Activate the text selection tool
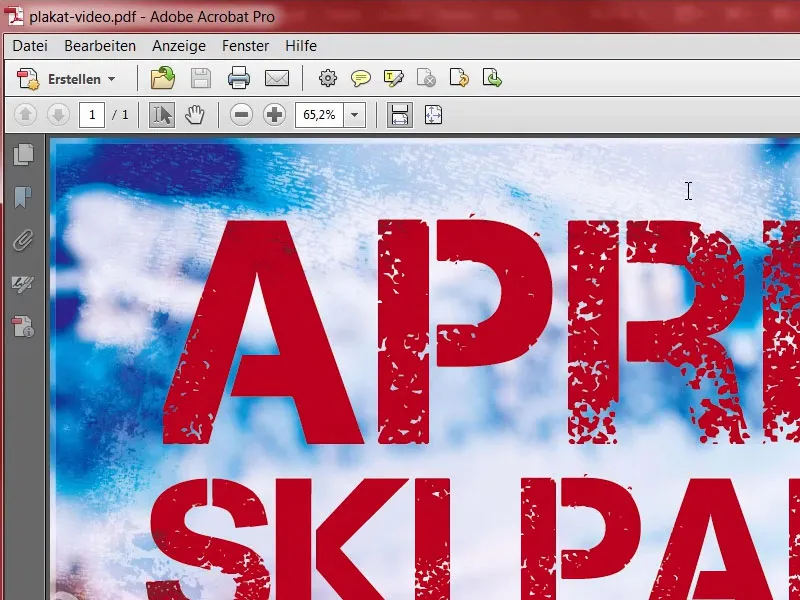Screen dimensions: 800x600 click(x=162, y=115)
